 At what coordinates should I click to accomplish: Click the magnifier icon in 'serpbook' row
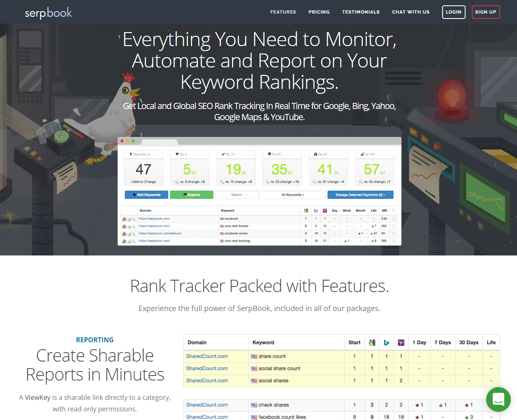(x=133, y=219)
